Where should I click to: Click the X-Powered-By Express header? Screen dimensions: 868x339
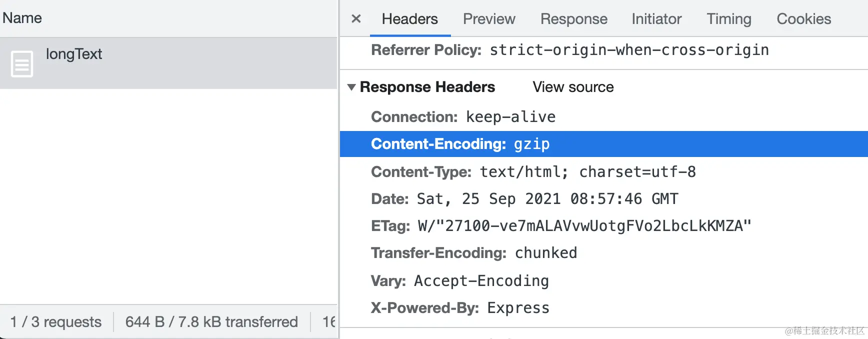click(460, 308)
